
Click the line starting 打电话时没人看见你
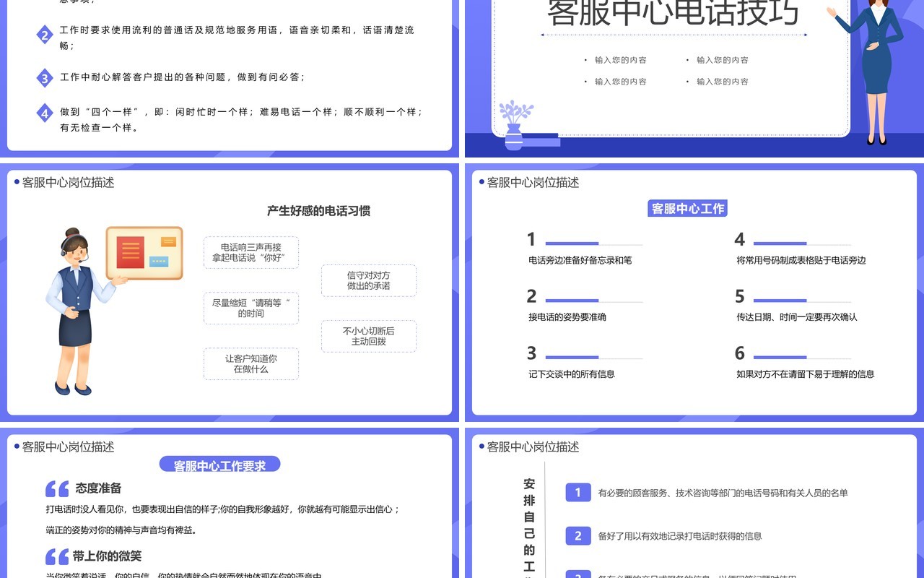point(222,509)
